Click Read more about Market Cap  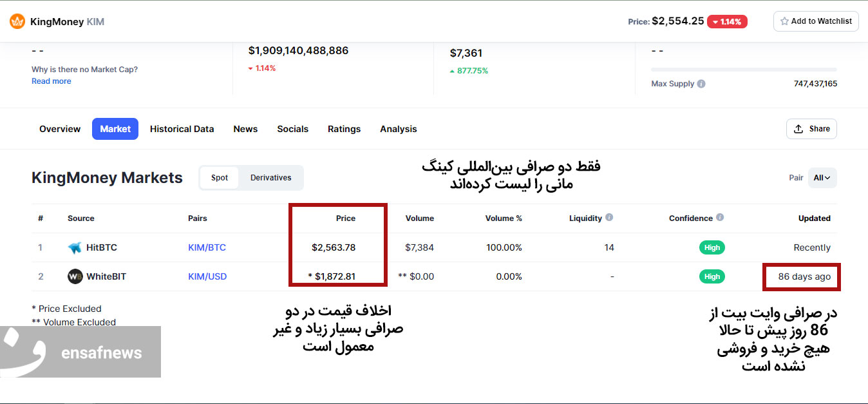point(52,81)
